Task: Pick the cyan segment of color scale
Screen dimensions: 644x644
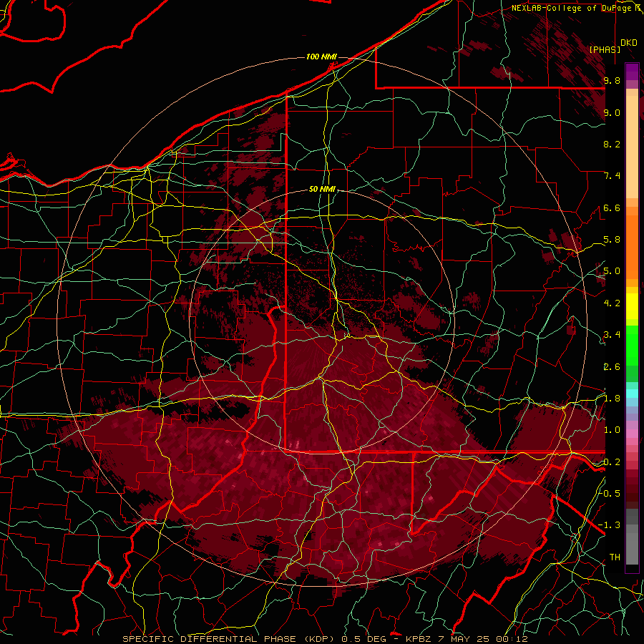Action: (632, 394)
